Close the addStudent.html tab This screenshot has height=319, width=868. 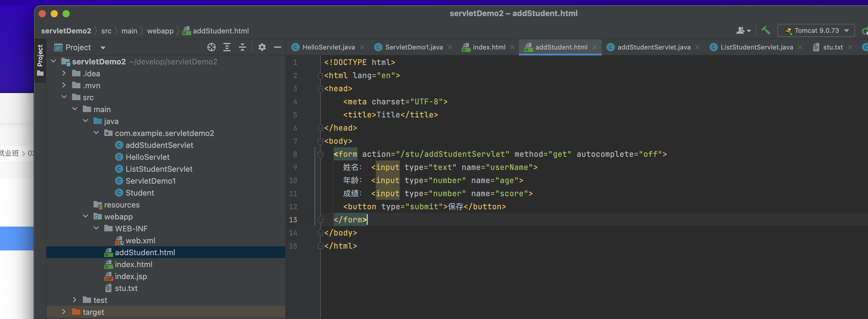click(595, 47)
